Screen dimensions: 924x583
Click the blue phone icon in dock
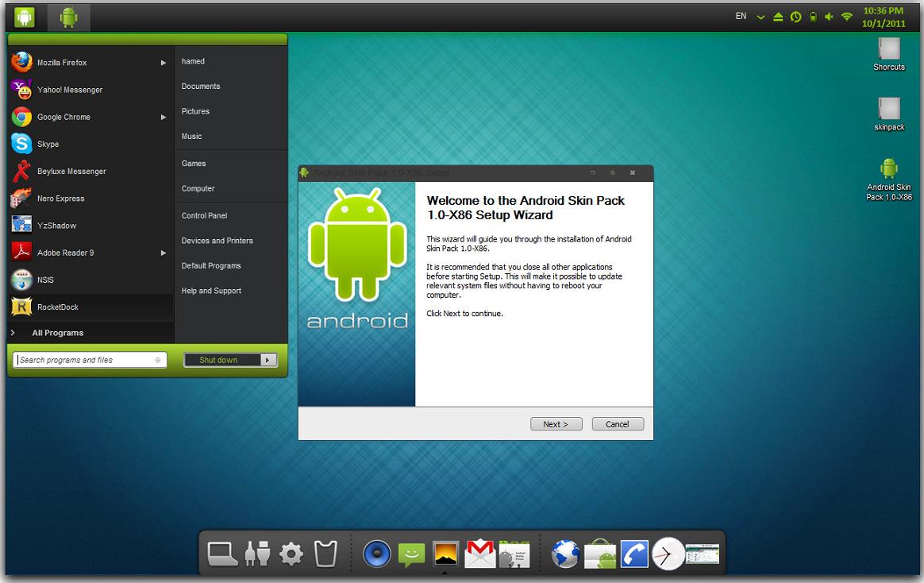tap(634, 554)
